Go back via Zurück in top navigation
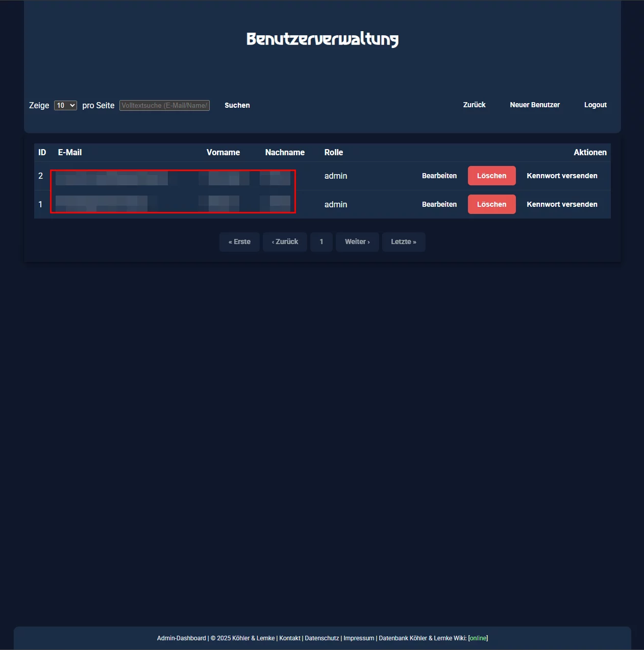Image resolution: width=644 pixels, height=650 pixels. [474, 105]
